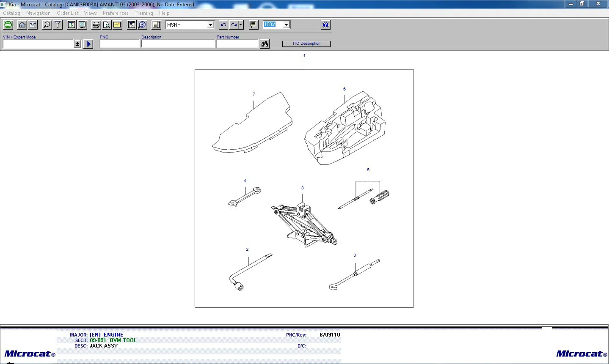
Task: Click the speech bubble comment icon
Action: coord(254,25)
